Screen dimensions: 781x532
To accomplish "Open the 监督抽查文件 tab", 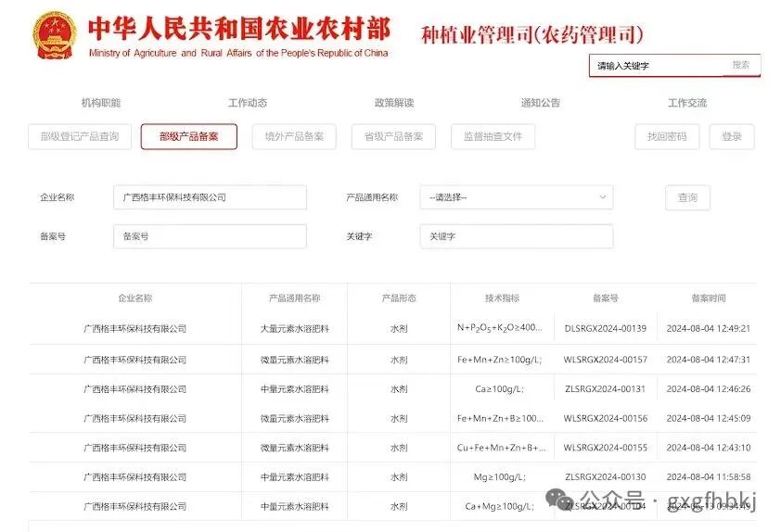I will pyautogui.click(x=493, y=136).
